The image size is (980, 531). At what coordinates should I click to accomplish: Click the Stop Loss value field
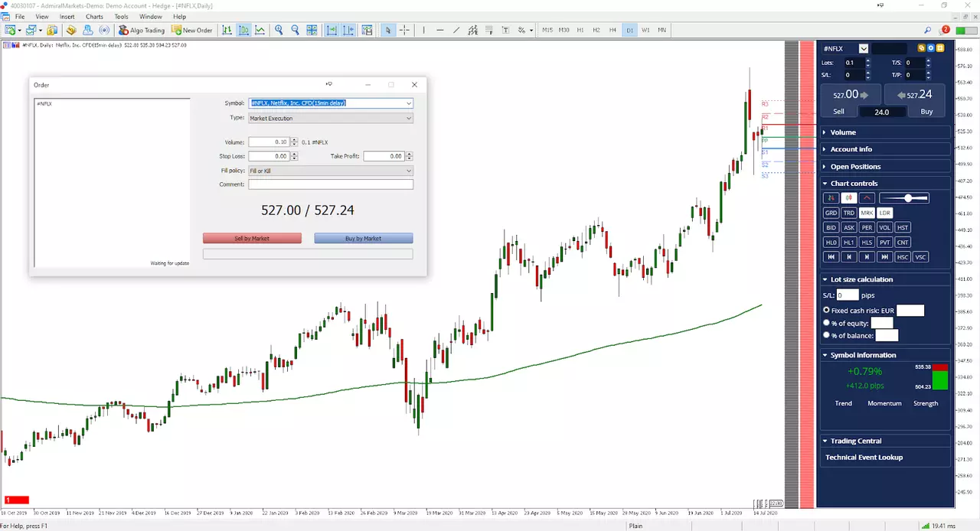coord(269,156)
